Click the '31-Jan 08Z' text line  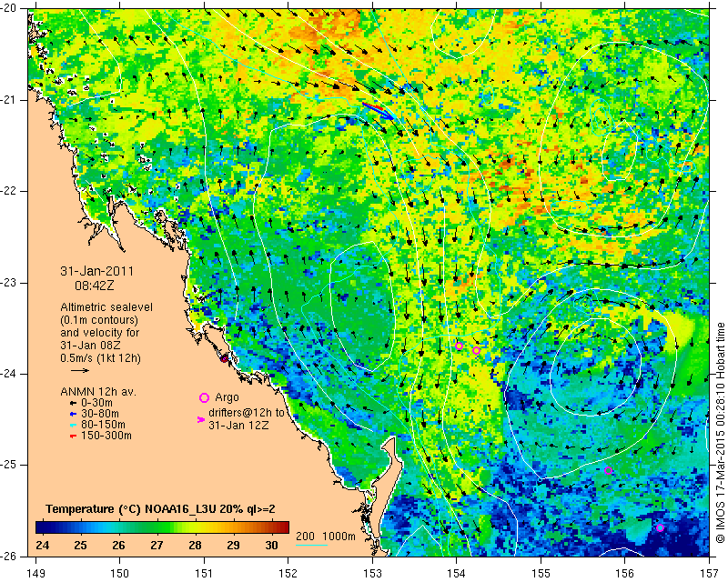[x=89, y=346]
